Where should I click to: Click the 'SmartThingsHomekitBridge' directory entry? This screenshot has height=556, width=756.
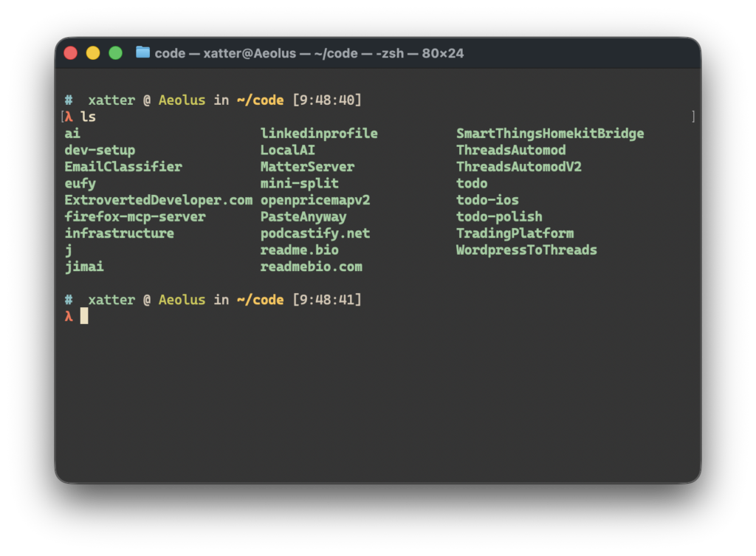point(550,134)
